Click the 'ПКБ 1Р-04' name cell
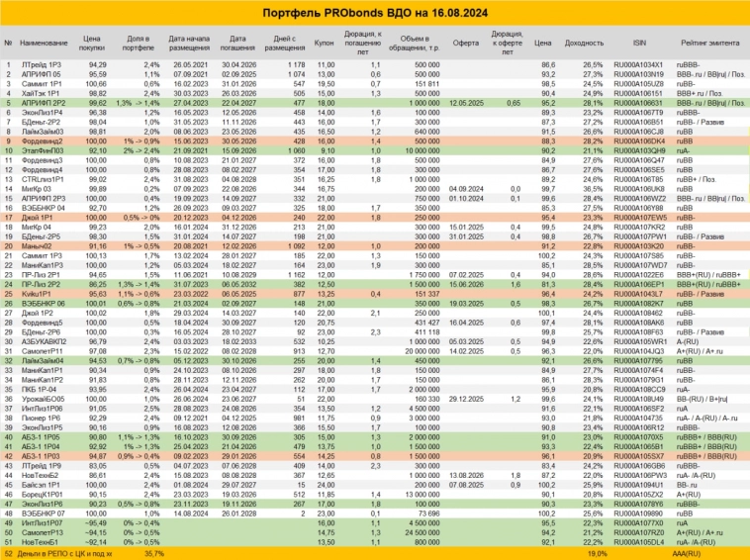 (39, 390)
